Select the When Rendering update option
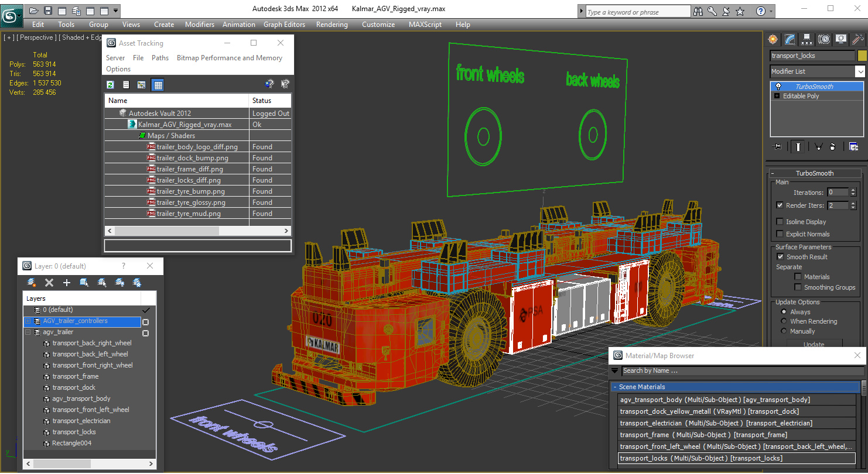Viewport: 868px width, 474px height. pyautogui.click(x=784, y=321)
